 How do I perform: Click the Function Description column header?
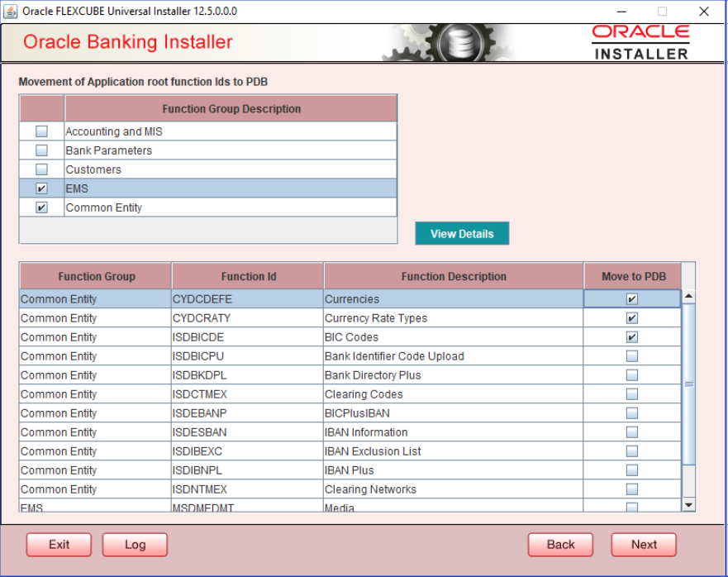(454, 276)
